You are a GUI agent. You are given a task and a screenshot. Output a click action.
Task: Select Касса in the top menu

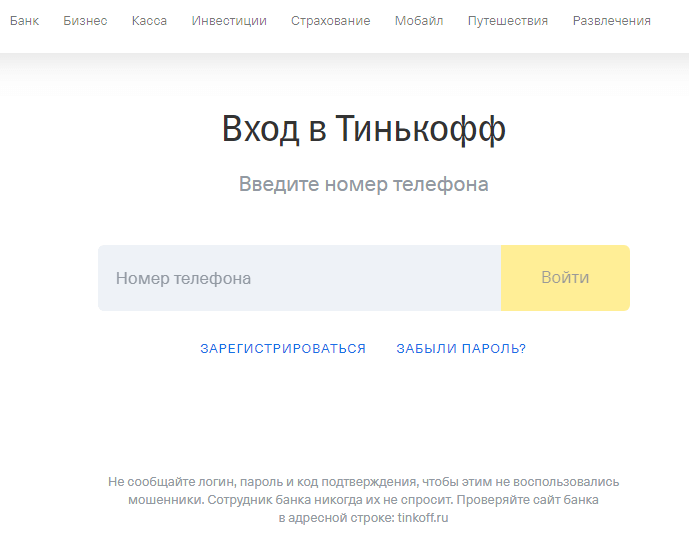point(149,21)
